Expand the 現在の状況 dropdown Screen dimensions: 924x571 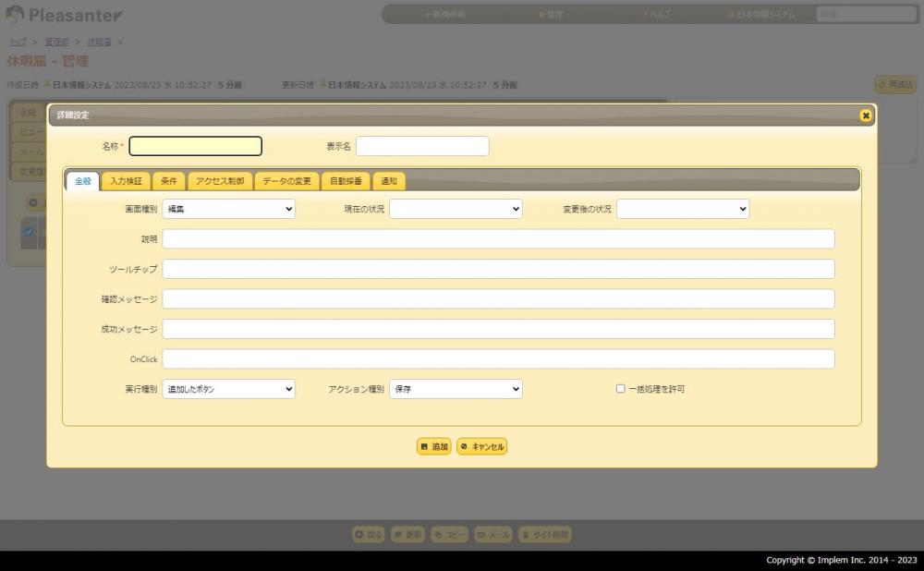[456, 210]
